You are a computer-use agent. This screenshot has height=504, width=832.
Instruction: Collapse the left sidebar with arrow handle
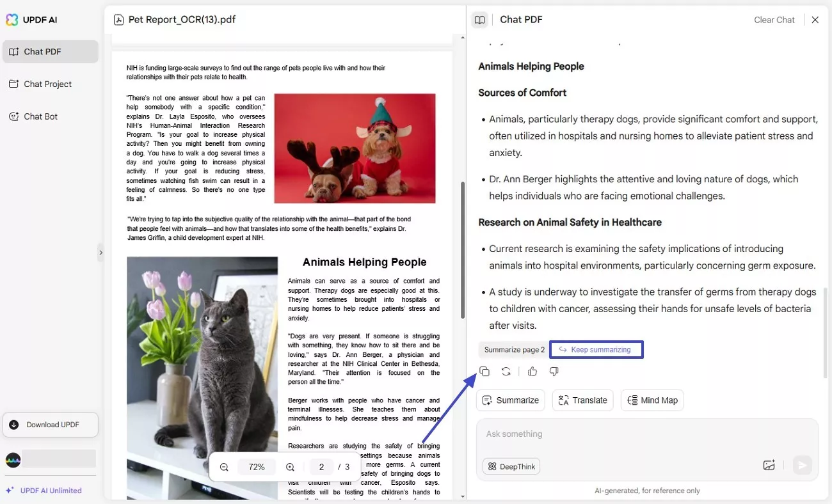(100, 253)
